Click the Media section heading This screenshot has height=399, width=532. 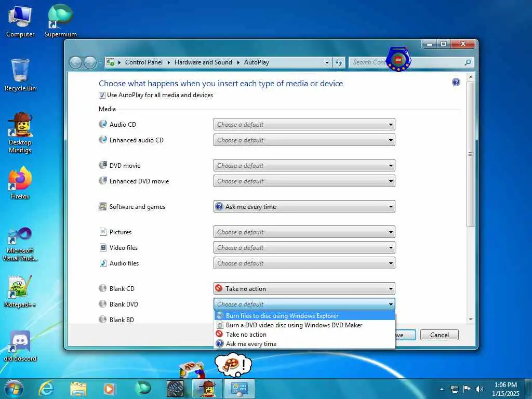107,109
